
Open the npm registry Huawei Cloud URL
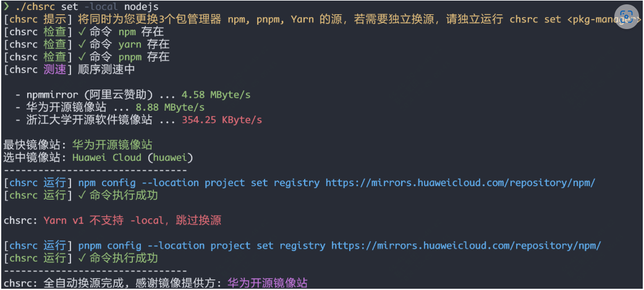pyautogui.click(x=460, y=183)
